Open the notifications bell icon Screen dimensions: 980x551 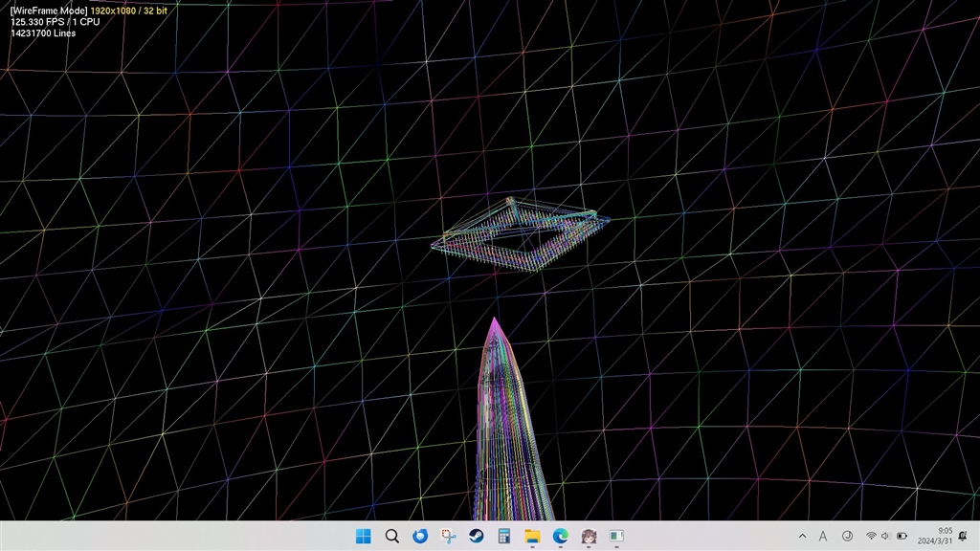point(963,536)
